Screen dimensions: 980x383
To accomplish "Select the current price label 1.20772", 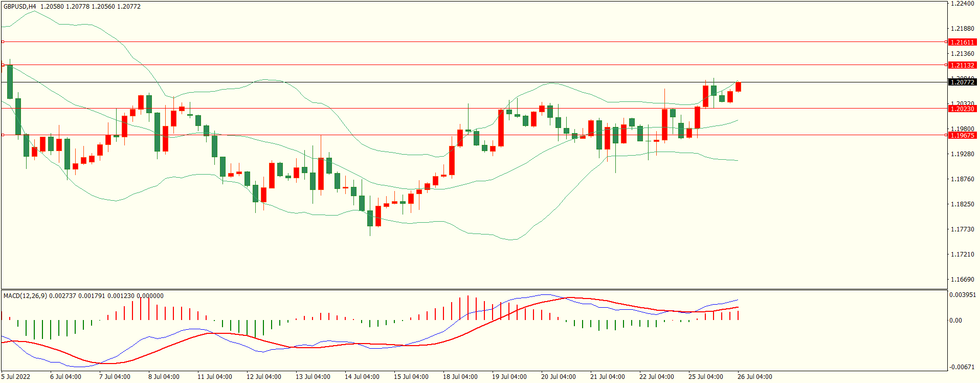I will [x=962, y=82].
